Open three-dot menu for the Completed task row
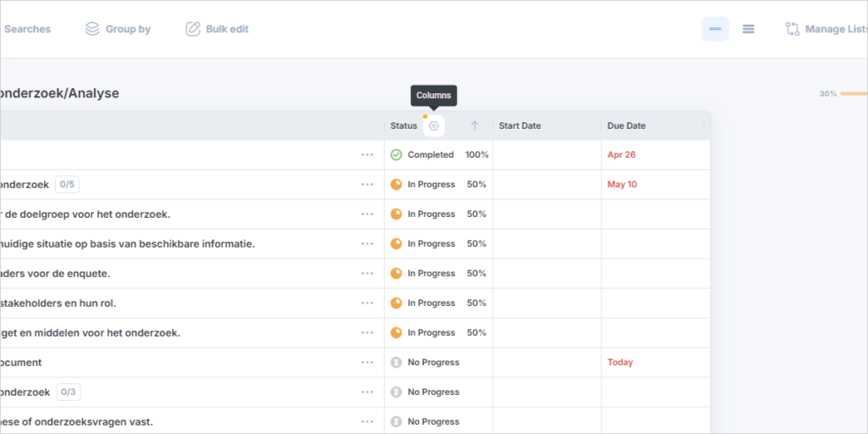868x434 pixels. click(x=367, y=155)
